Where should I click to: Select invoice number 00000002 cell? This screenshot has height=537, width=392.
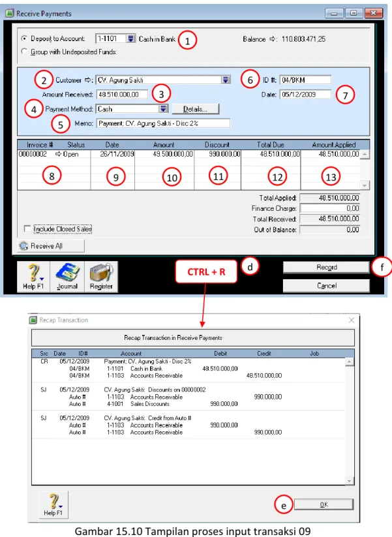(x=33, y=154)
